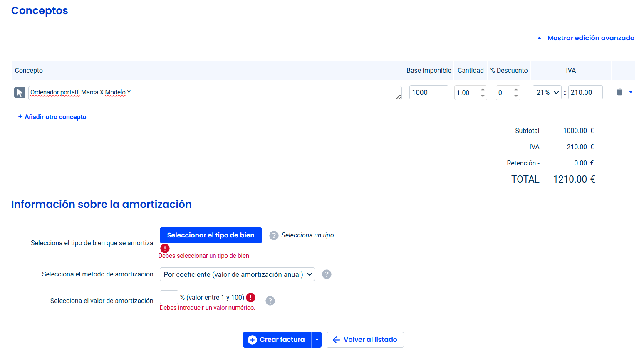Click help icon beside amortization value field
Screen dimensions: 644x353
click(270, 301)
